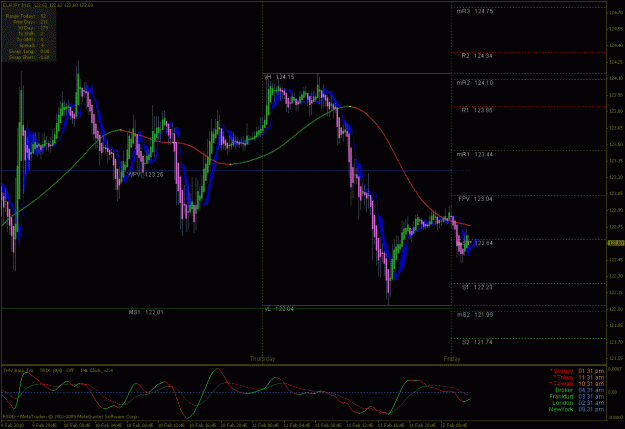Click the Frankfurt 03:31 am clock row
This screenshot has height=429, width=625.
point(577,397)
